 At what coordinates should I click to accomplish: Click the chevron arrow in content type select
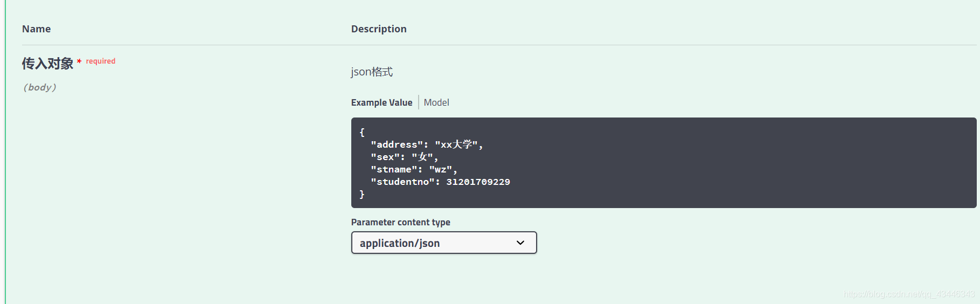(520, 243)
